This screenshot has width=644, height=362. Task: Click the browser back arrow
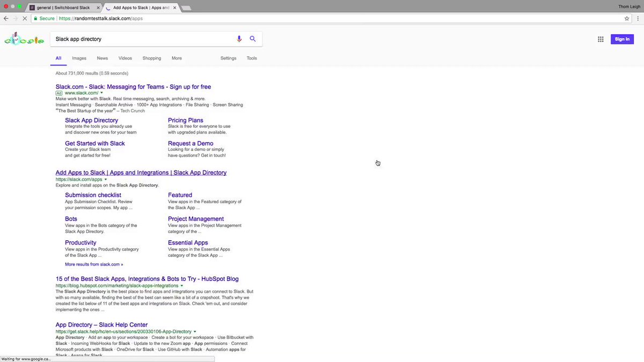[x=6, y=18]
